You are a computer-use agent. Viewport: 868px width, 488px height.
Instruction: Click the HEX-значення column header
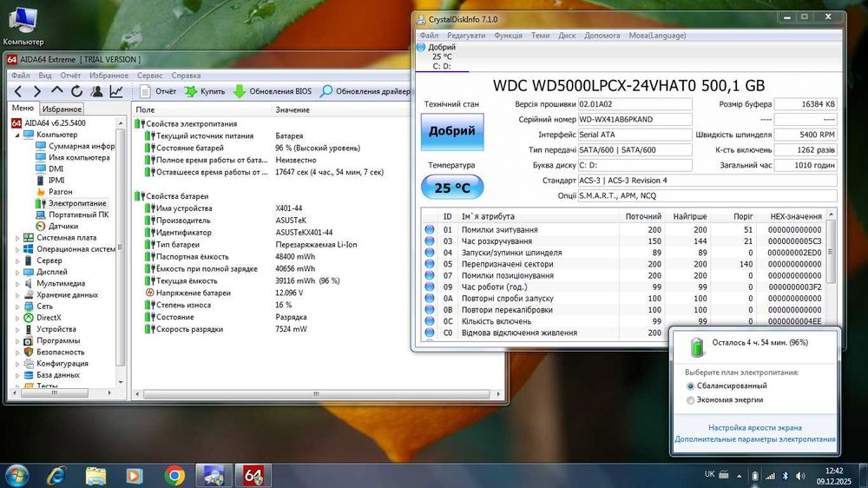pyautogui.click(x=796, y=216)
